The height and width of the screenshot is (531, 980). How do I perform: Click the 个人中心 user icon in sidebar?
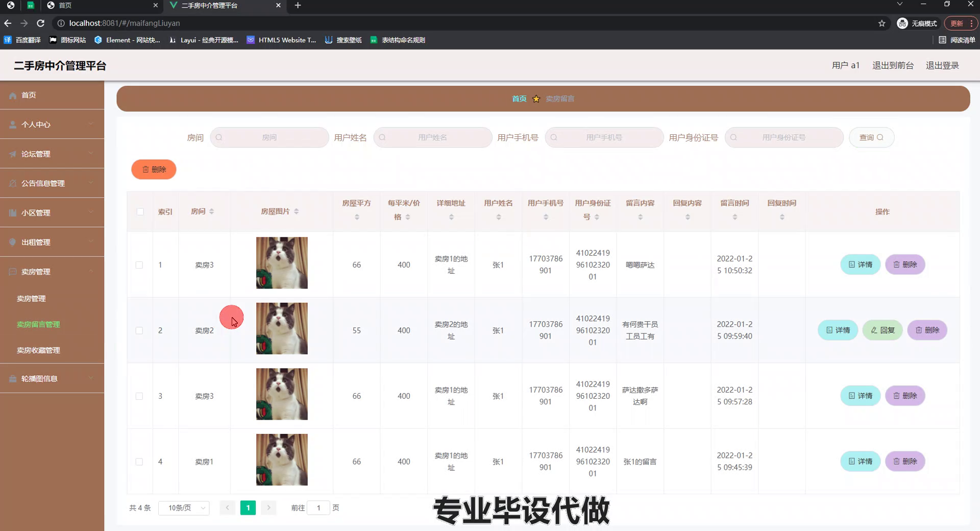[x=13, y=125]
